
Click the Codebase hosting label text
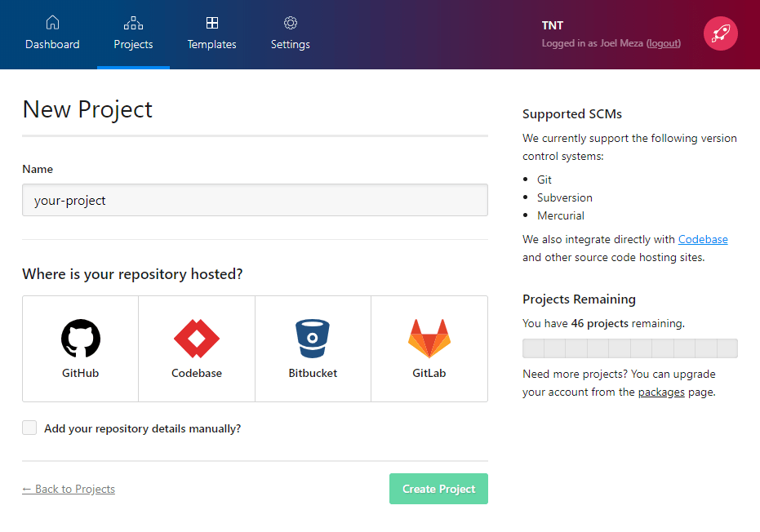pos(196,373)
